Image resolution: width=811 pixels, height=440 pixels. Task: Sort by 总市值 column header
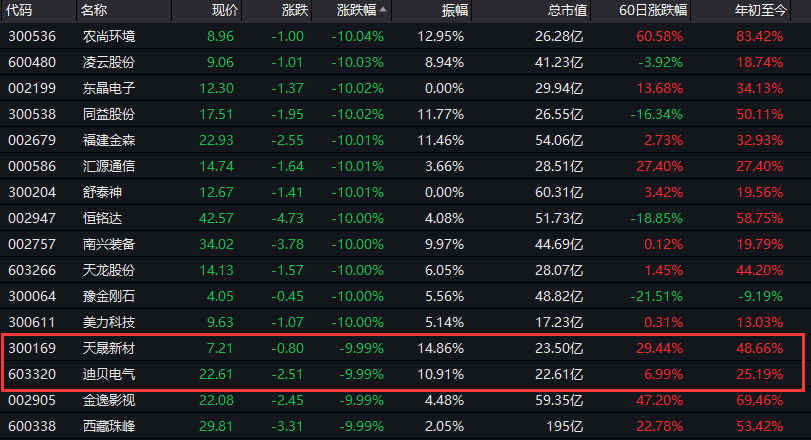(567, 10)
